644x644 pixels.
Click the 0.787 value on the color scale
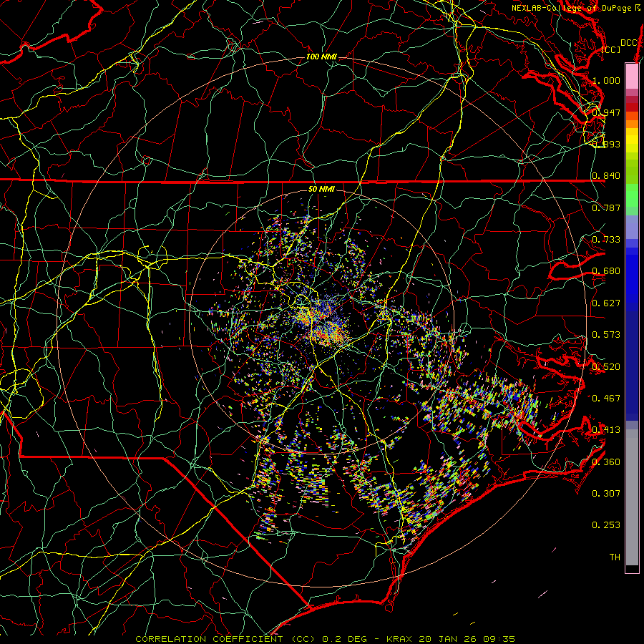pyautogui.click(x=606, y=208)
